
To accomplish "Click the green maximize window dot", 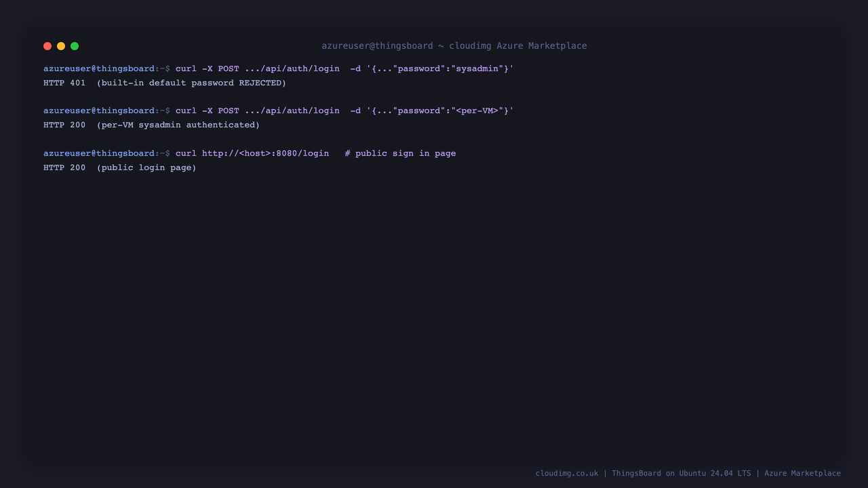I will (75, 46).
